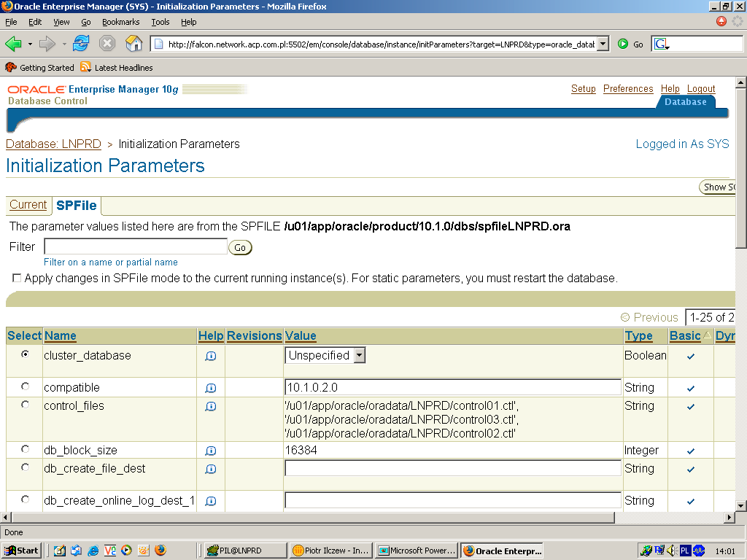This screenshot has width=747, height=560.
Task: Click the page icon in the address bar
Action: click(159, 44)
